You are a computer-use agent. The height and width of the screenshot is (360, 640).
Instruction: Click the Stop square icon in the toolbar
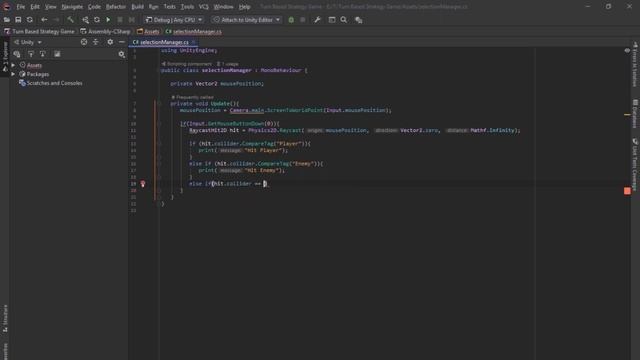(120, 20)
